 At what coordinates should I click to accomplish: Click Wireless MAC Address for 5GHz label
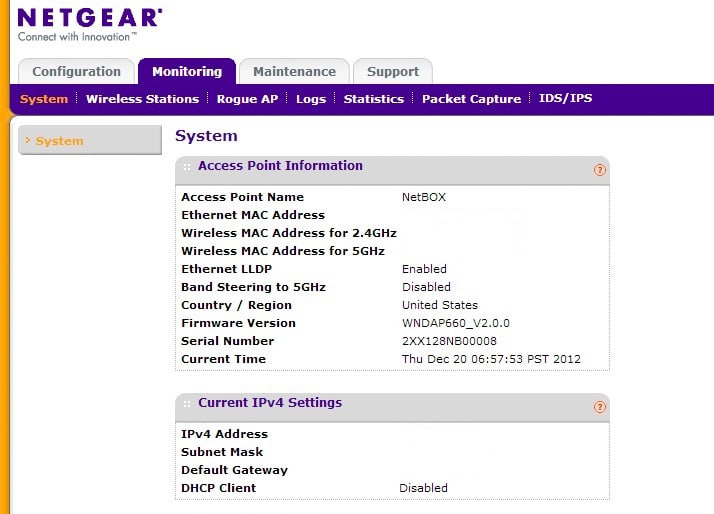point(283,251)
